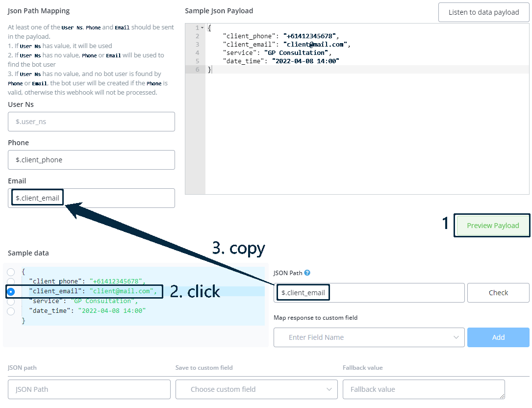
Task: Click the "date_time" row in Sample data
Action: [87, 311]
